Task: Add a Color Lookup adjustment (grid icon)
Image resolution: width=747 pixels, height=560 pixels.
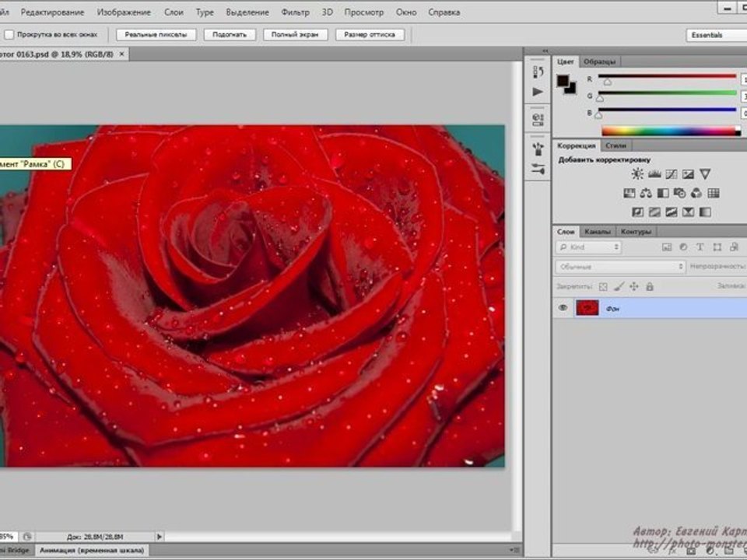Action: [x=714, y=193]
